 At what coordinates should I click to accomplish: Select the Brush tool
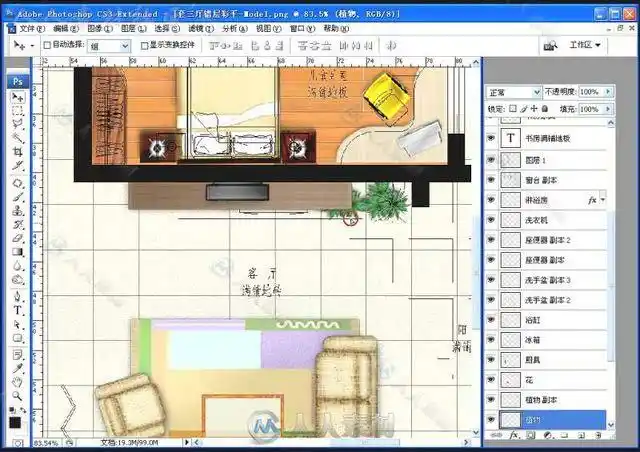click(17, 197)
